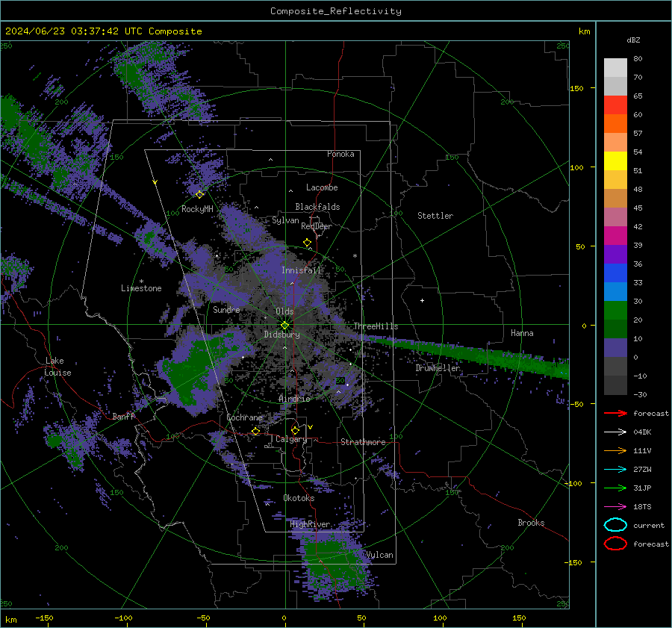Click the km label at bottom-left corner

tap(10, 620)
